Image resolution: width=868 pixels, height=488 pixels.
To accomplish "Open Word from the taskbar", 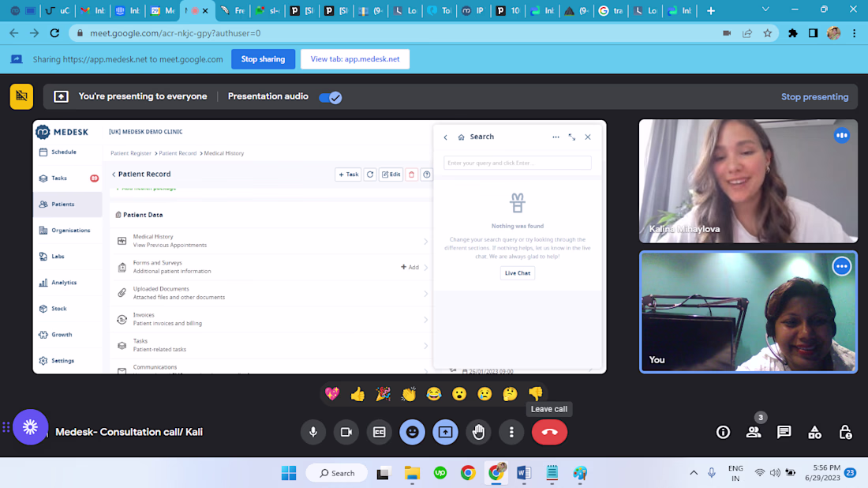I will point(524,473).
